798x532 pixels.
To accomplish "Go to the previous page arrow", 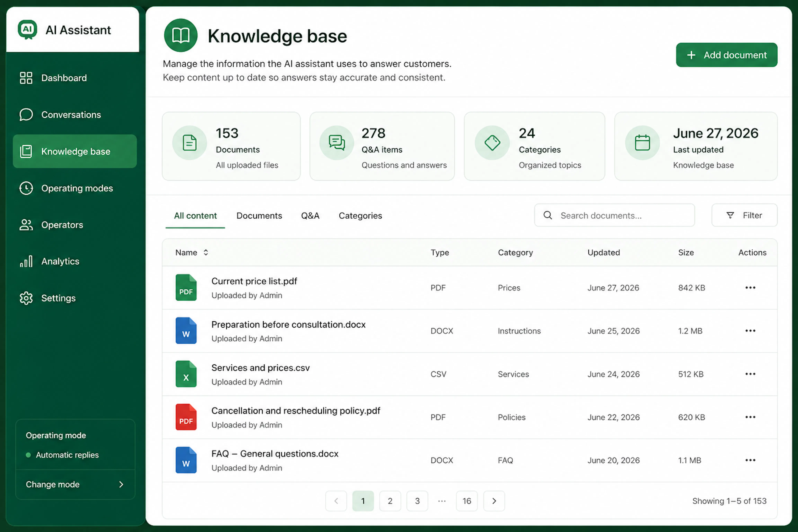I will click(336, 501).
